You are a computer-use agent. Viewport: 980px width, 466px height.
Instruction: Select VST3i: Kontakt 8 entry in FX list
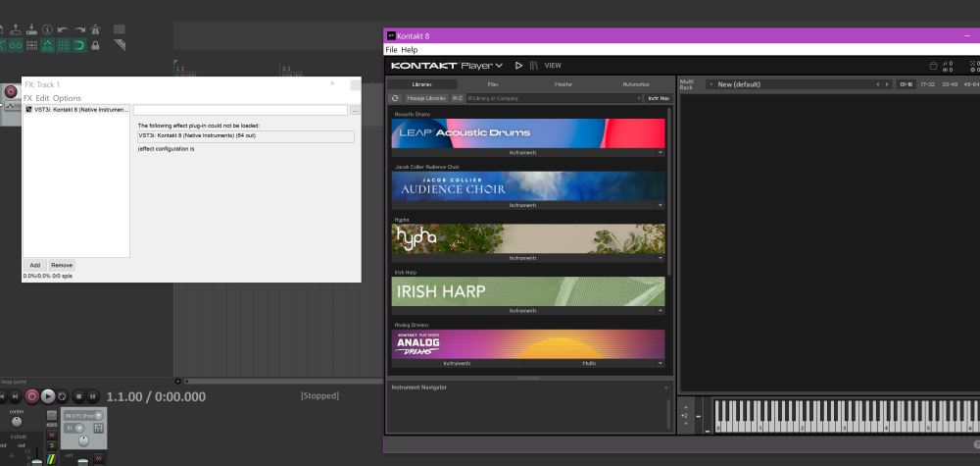tap(76, 110)
